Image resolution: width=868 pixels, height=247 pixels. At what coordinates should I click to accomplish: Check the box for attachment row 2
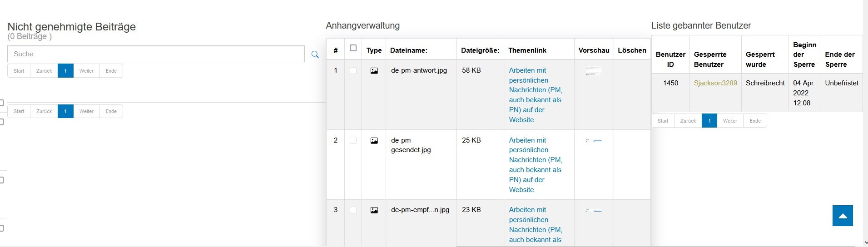(353, 141)
